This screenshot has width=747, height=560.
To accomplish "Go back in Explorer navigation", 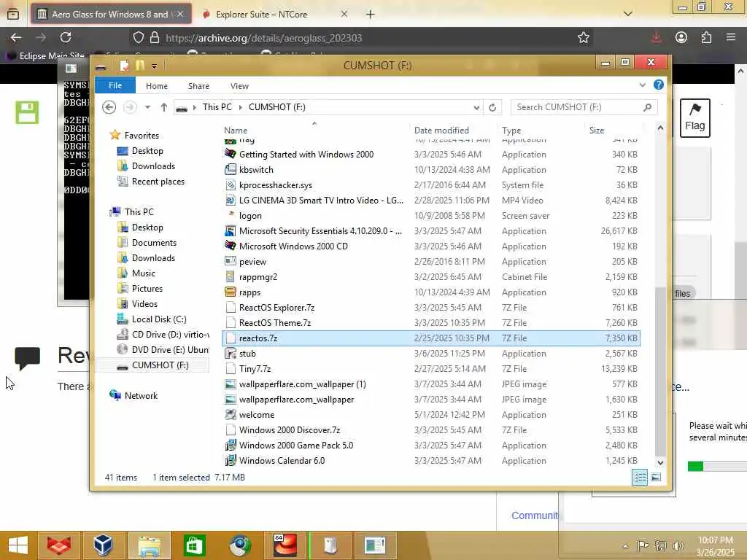I will pos(109,107).
